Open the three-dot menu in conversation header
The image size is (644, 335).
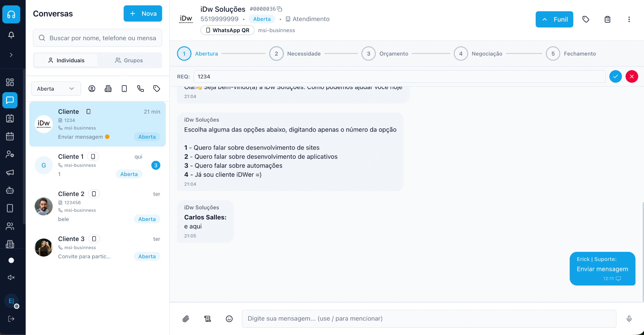pyautogui.click(x=629, y=19)
